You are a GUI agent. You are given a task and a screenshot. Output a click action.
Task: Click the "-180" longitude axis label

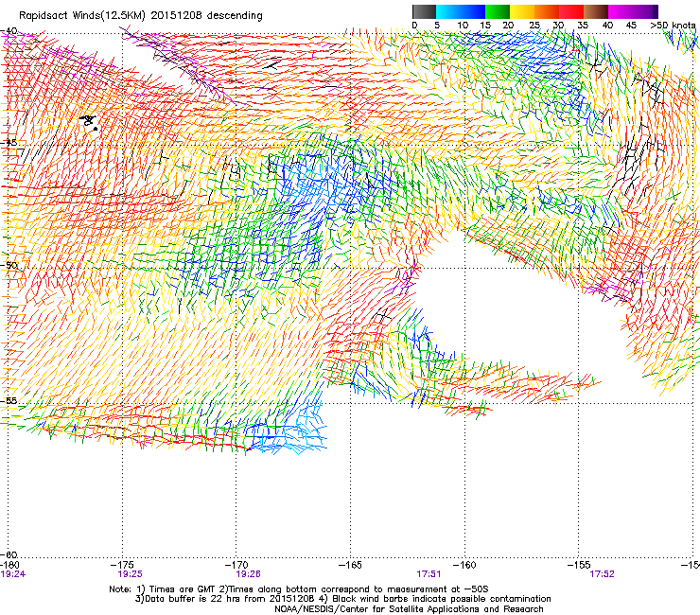10,565
